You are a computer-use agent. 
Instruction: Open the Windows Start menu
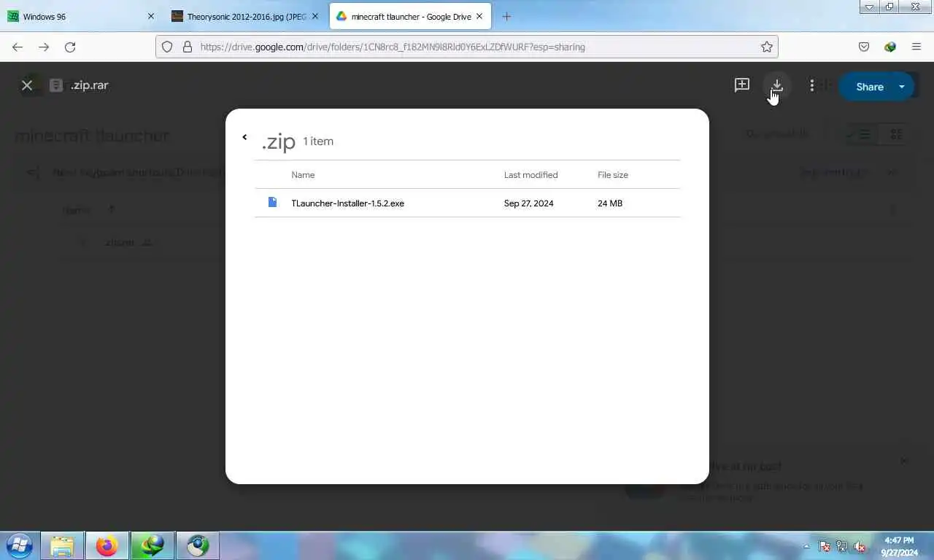pos(20,545)
